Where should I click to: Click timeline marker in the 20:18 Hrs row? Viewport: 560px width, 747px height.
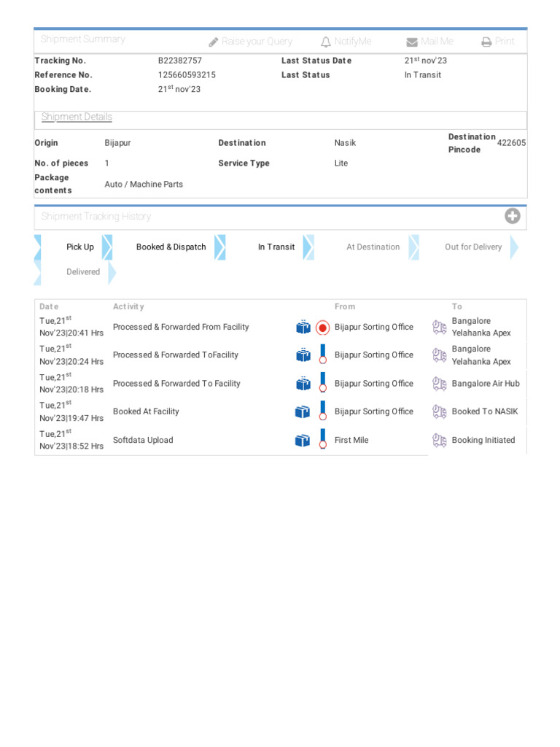coord(322,383)
